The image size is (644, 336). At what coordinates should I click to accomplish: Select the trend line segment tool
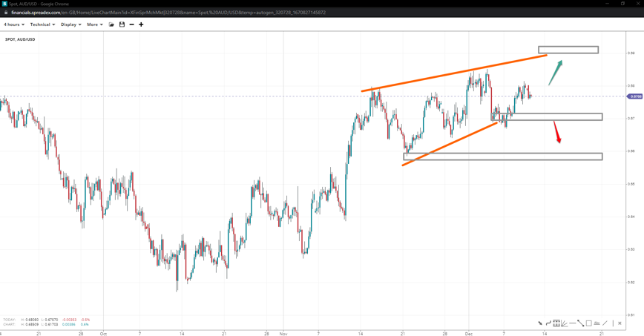[x=581, y=323]
